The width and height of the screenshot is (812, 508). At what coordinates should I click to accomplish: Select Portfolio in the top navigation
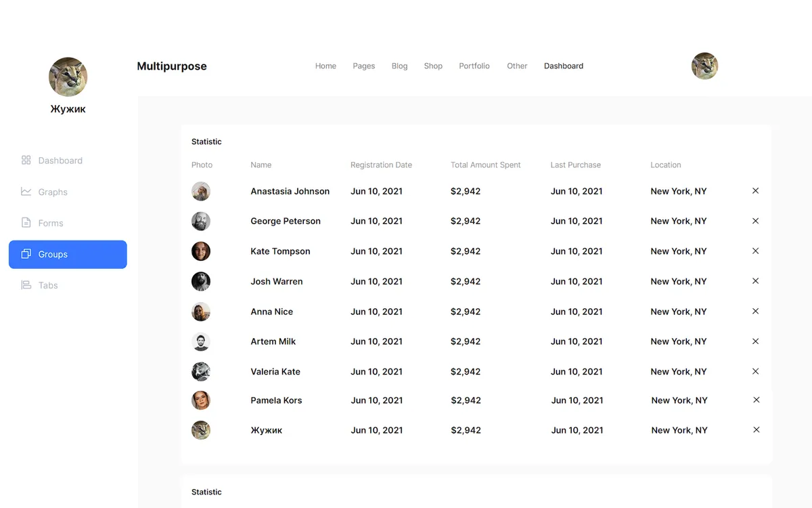[474, 66]
